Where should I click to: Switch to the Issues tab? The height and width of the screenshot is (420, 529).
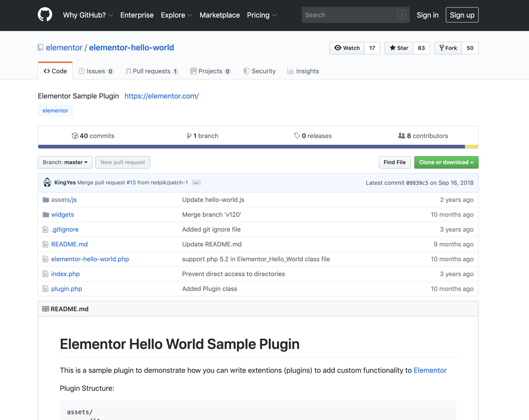96,71
